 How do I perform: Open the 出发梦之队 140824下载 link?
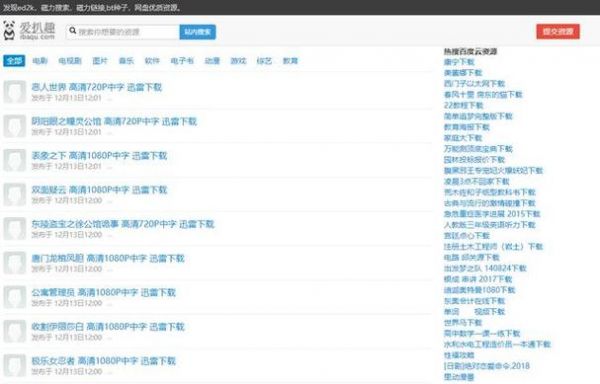[485, 268]
